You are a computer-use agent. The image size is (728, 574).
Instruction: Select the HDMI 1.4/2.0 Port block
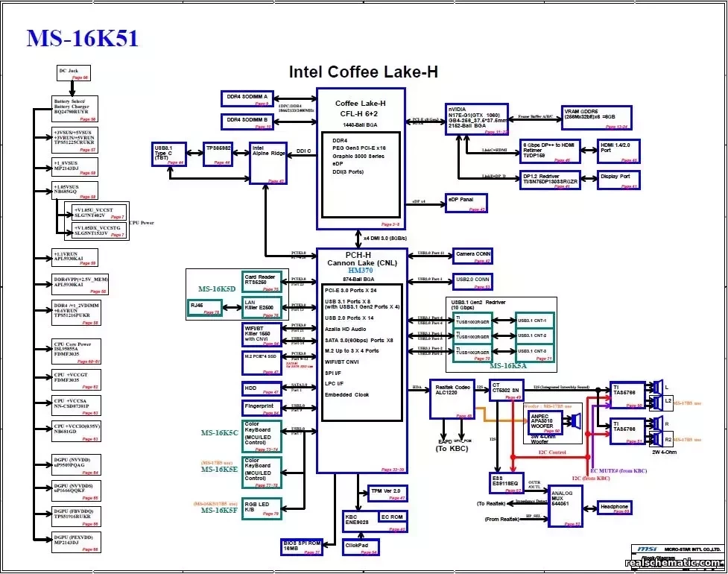click(x=617, y=149)
